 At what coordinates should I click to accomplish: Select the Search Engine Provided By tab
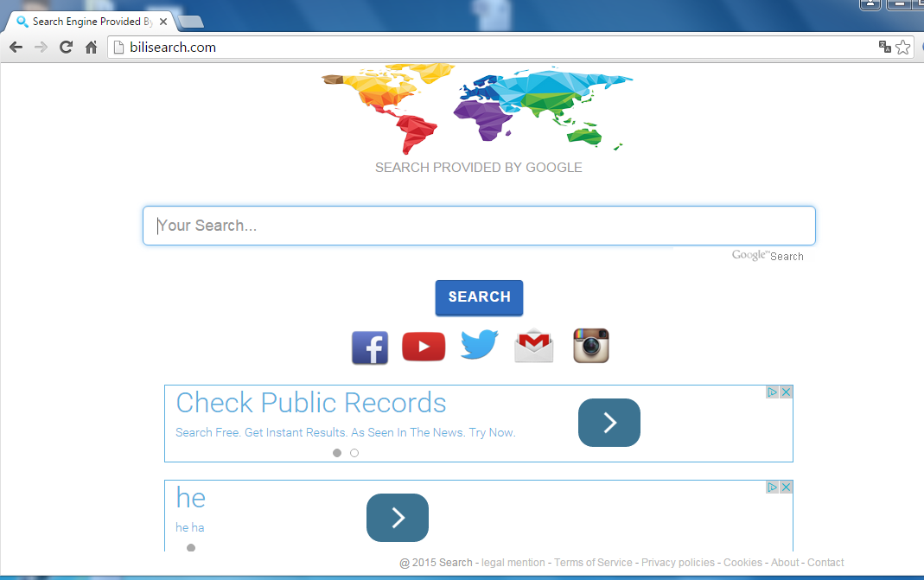tap(92, 22)
